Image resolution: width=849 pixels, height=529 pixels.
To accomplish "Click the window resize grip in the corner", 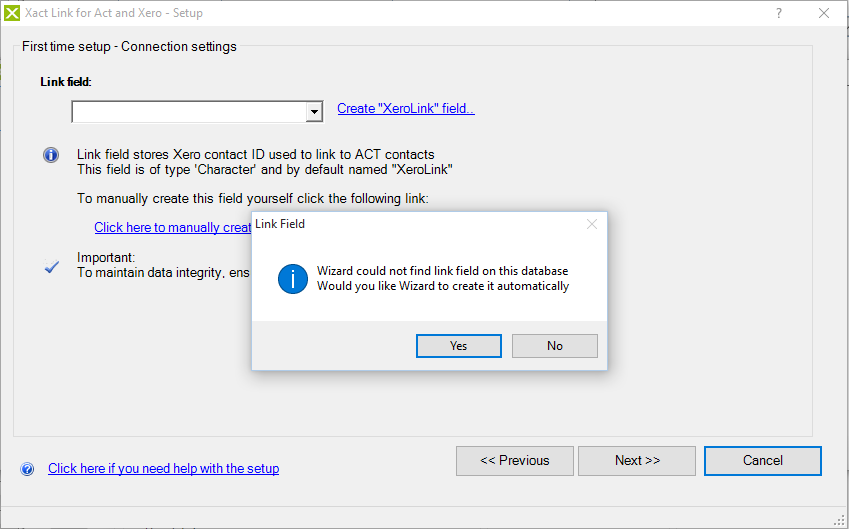I will 840,521.
